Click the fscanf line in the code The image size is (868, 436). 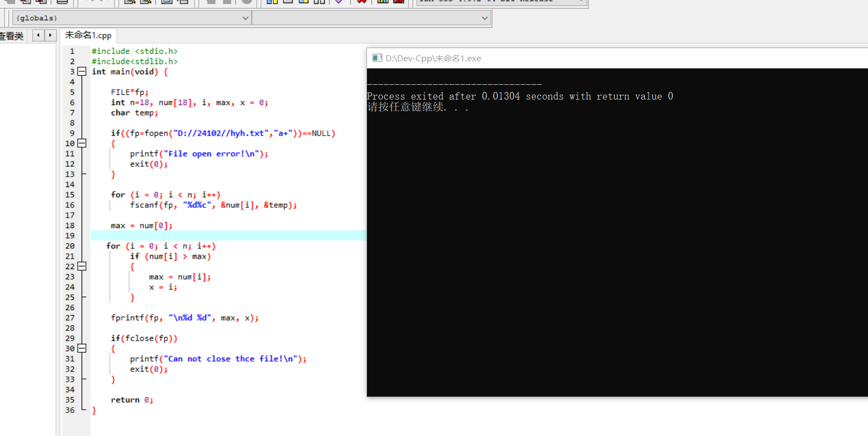pyautogui.click(x=213, y=205)
